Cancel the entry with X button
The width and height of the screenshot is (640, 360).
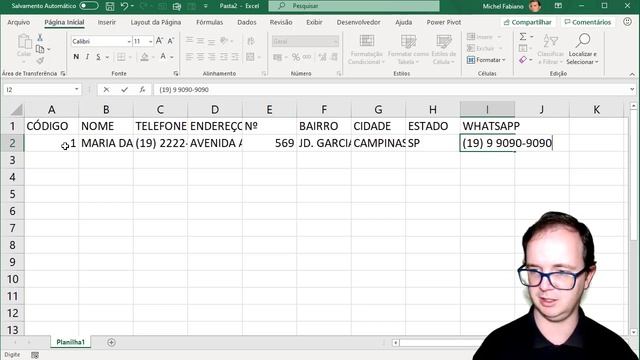click(106, 89)
